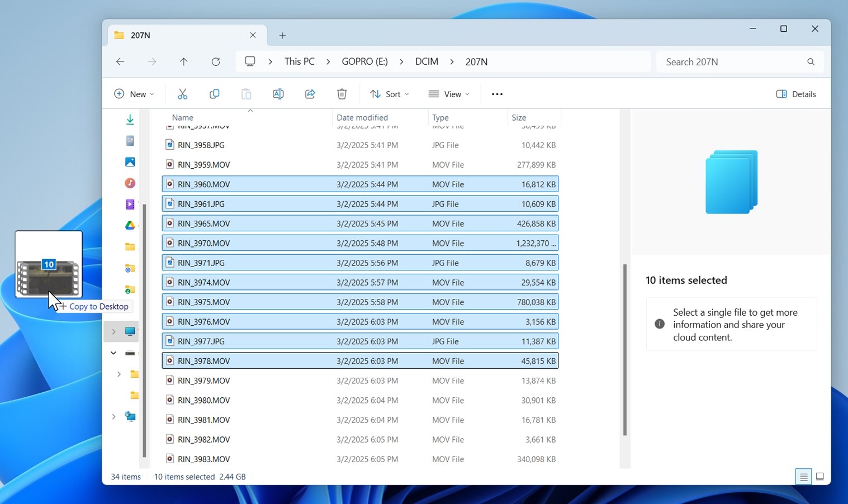848x504 pixels.
Task: Click the Cut scissors icon
Action: coord(182,94)
